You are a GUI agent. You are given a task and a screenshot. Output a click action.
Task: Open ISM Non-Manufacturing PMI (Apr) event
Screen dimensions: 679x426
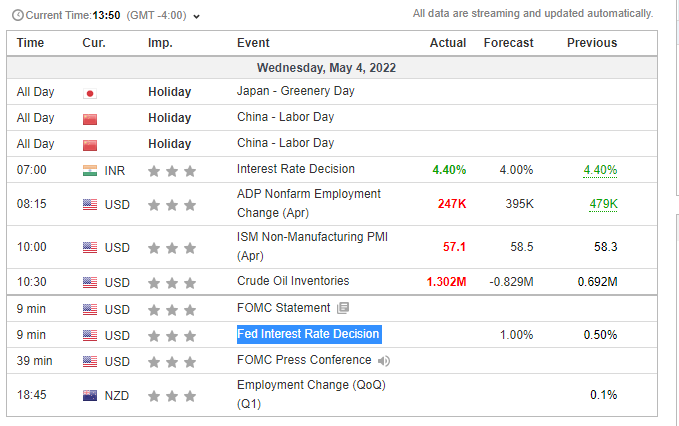point(312,246)
